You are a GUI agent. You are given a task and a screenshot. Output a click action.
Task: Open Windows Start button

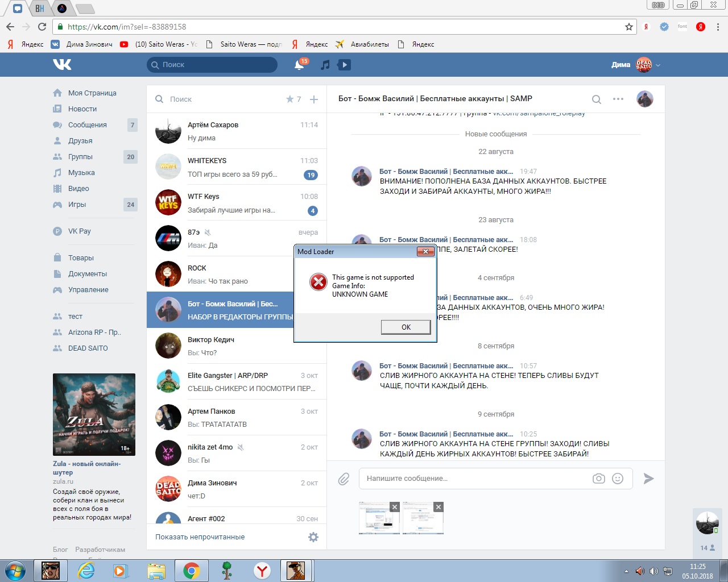(x=15, y=571)
